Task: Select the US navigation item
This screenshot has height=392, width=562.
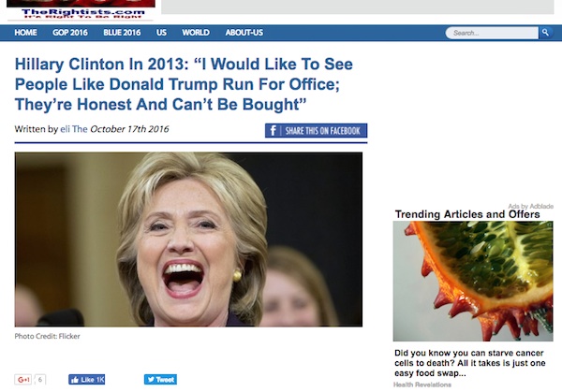Action: pos(161,33)
